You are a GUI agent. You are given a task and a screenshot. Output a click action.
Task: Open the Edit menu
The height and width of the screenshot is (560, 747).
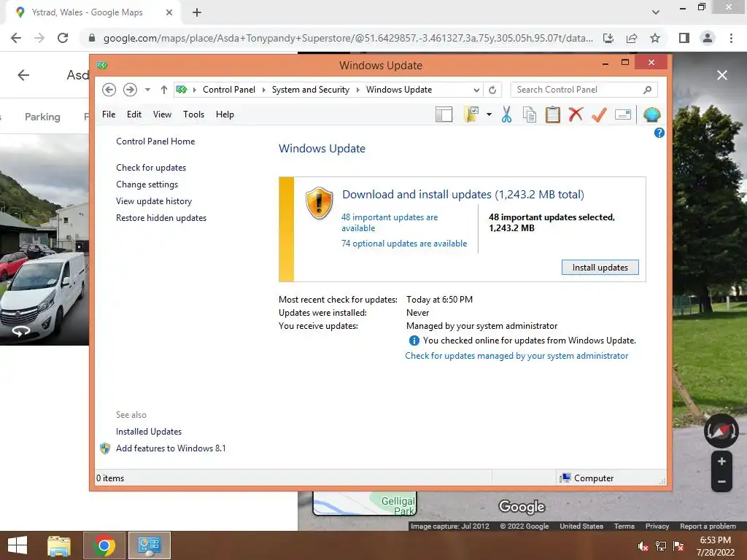pos(134,114)
